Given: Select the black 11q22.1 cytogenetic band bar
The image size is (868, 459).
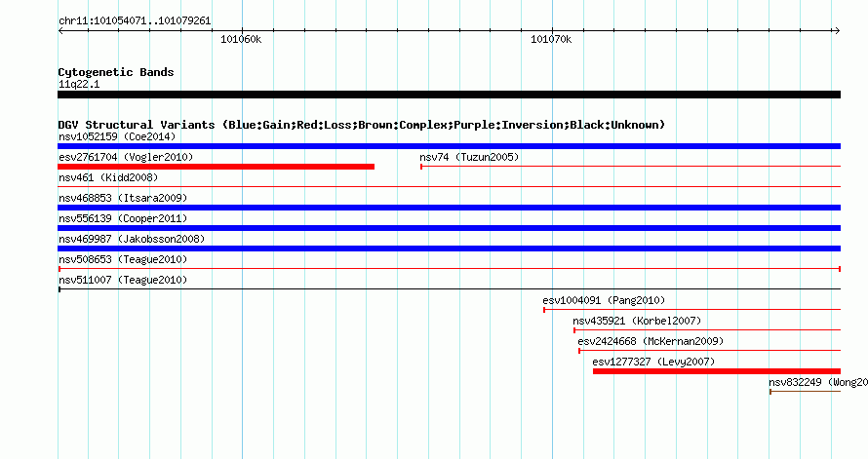Looking at the screenshot, I should click(449, 96).
